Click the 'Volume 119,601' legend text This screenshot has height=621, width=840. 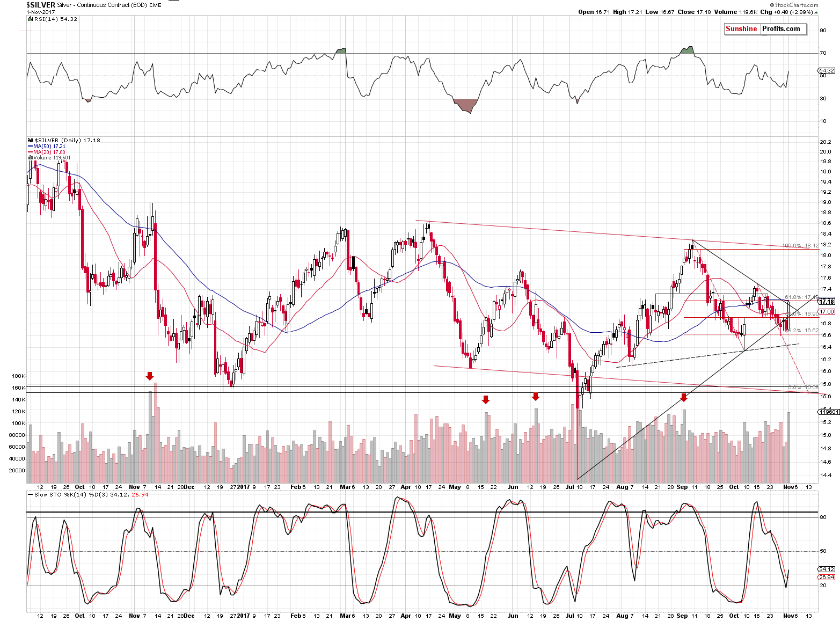(52, 158)
